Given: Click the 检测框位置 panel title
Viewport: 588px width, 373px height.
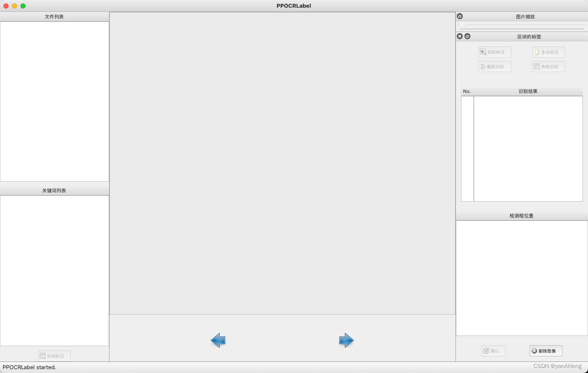Looking at the screenshot, I should pyautogui.click(x=522, y=216).
